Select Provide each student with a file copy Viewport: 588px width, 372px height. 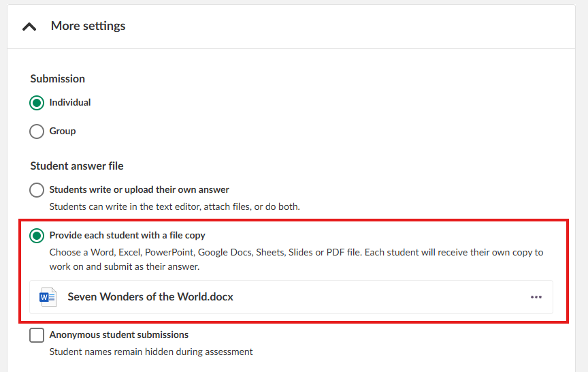[x=37, y=236]
